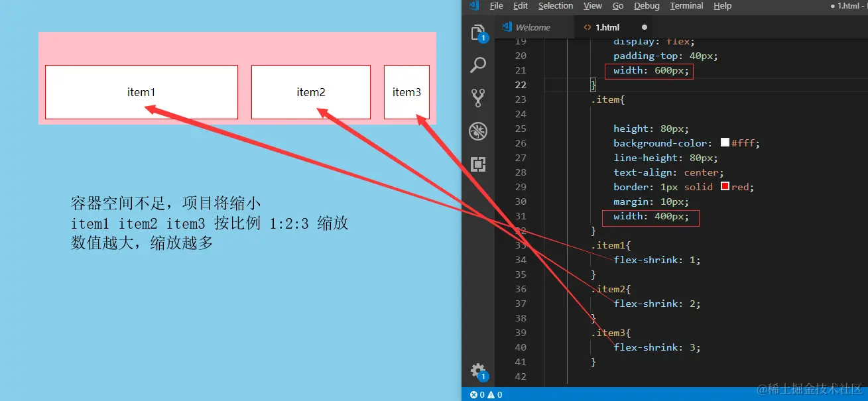This screenshot has height=401, width=868.
Task: Open the File menu
Action: coord(496,6)
